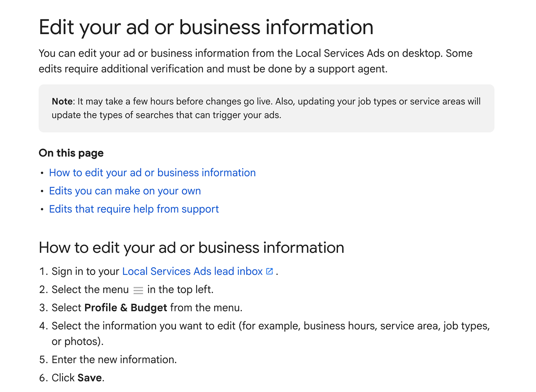Click the main page title heading

click(206, 27)
